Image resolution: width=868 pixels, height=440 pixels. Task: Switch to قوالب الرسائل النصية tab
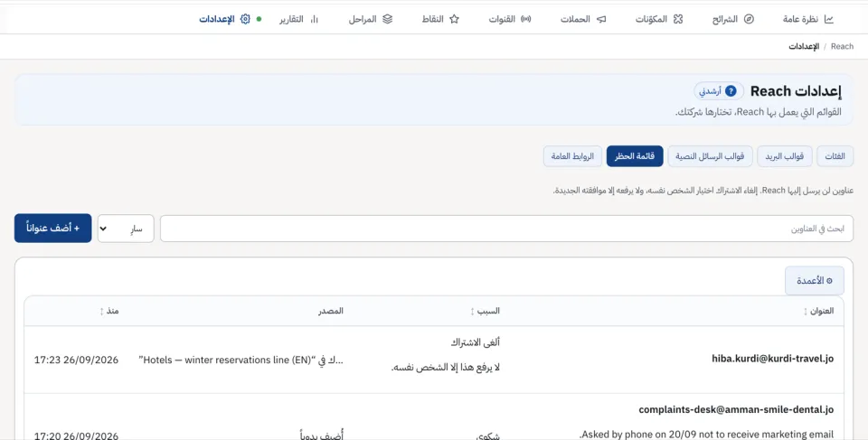(710, 156)
